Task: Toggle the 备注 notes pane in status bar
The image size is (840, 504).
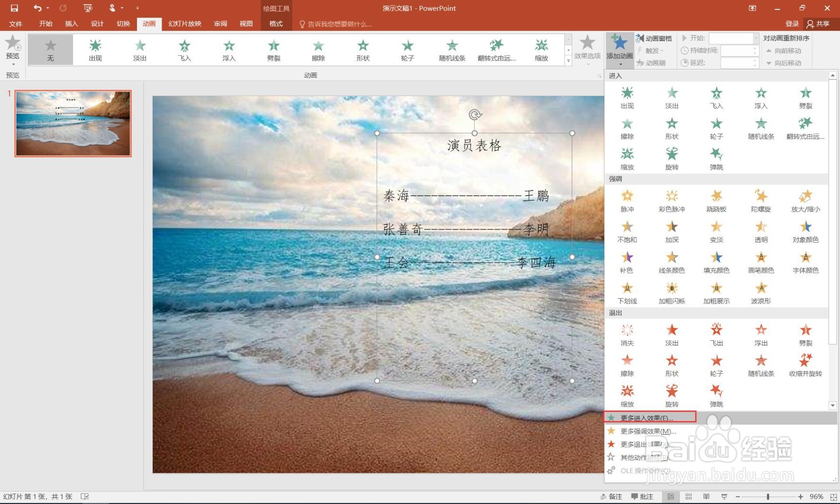Action: [611, 497]
